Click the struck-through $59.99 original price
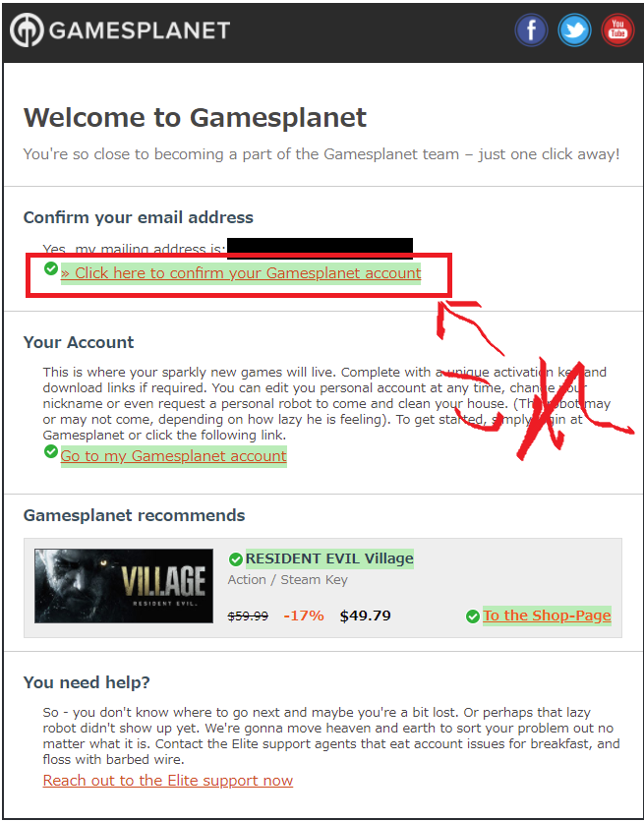Screen dimensions: 644x821 pyautogui.click(x=248, y=616)
